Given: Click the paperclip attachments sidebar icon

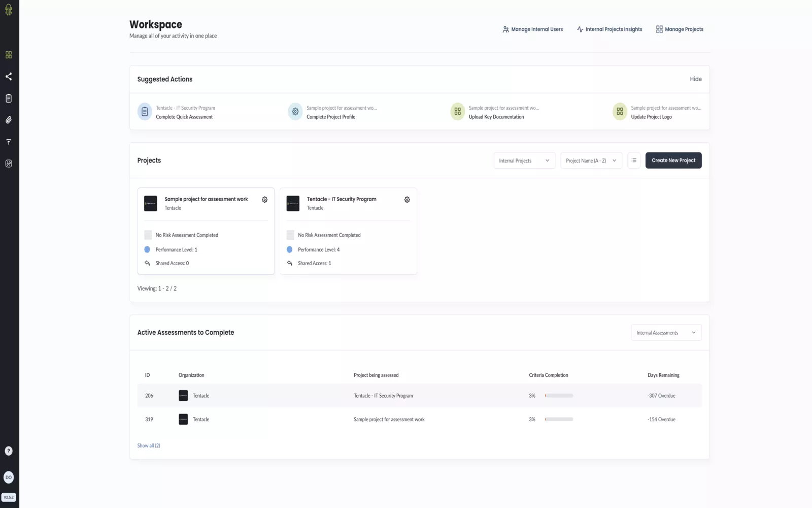Looking at the screenshot, I should click(9, 120).
